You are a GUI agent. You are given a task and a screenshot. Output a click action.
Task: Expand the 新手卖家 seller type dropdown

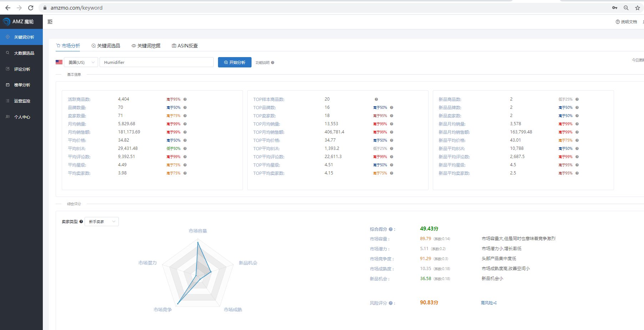pyautogui.click(x=102, y=222)
